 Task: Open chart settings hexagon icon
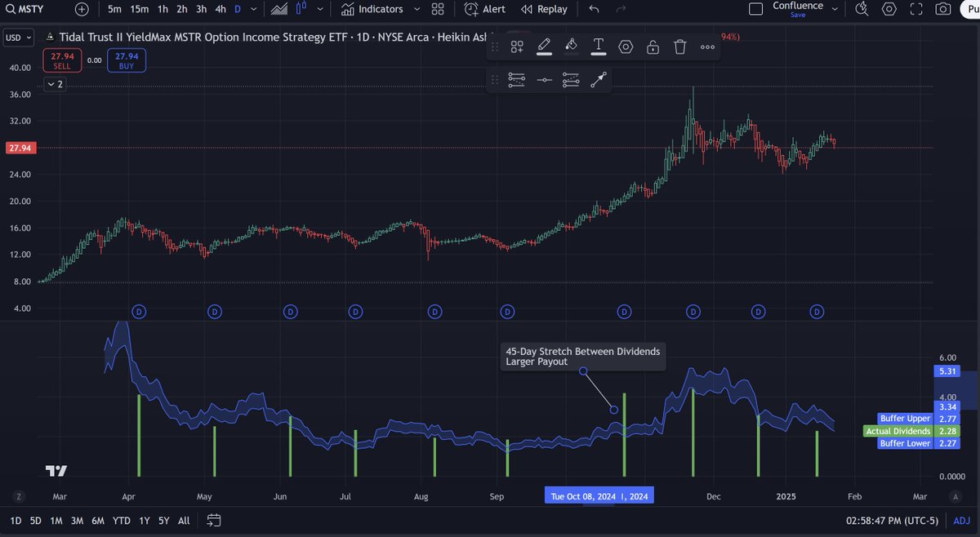(x=889, y=9)
